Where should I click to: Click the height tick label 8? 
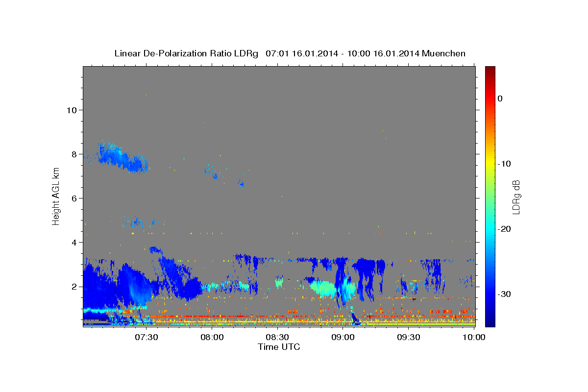(x=74, y=154)
